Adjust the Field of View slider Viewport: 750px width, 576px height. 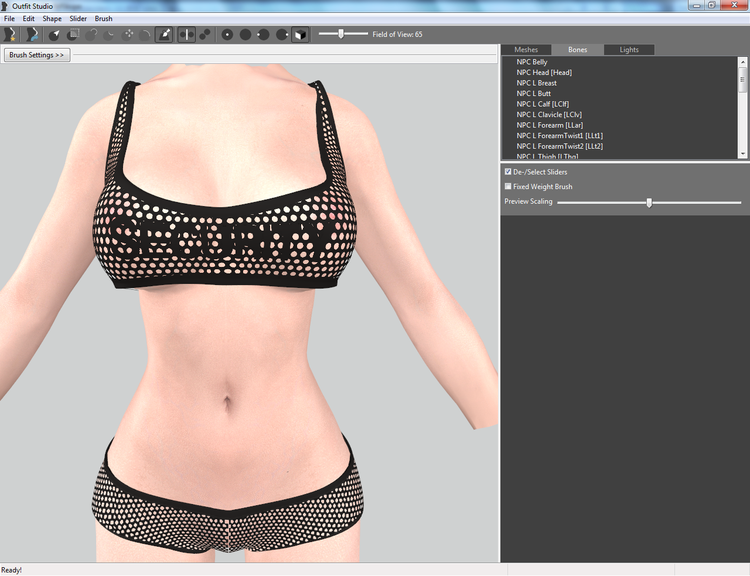[343, 34]
